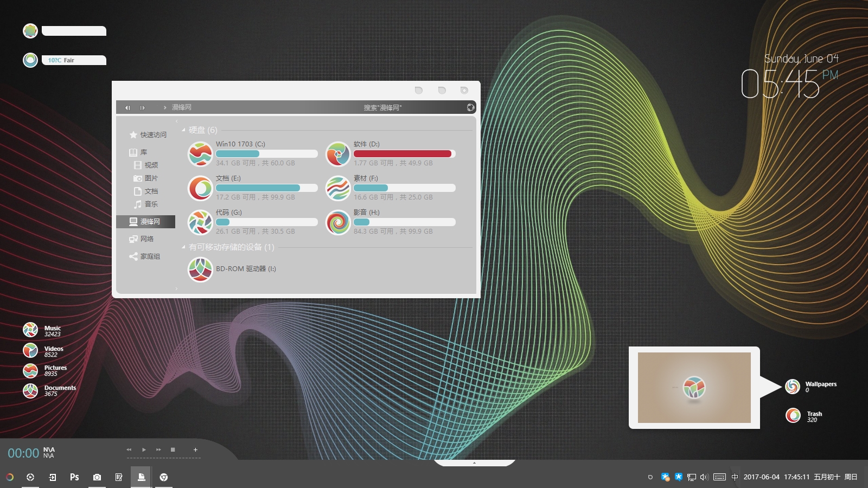Collapse the 硬盘 (6) group
The height and width of the screenshot is (488, 868).
[x=183, y=130]
